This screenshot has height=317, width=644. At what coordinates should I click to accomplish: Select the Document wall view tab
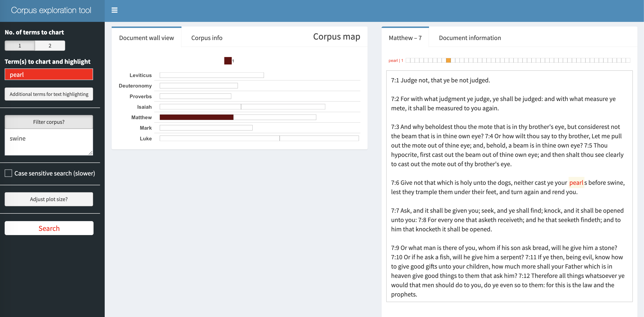146,38
